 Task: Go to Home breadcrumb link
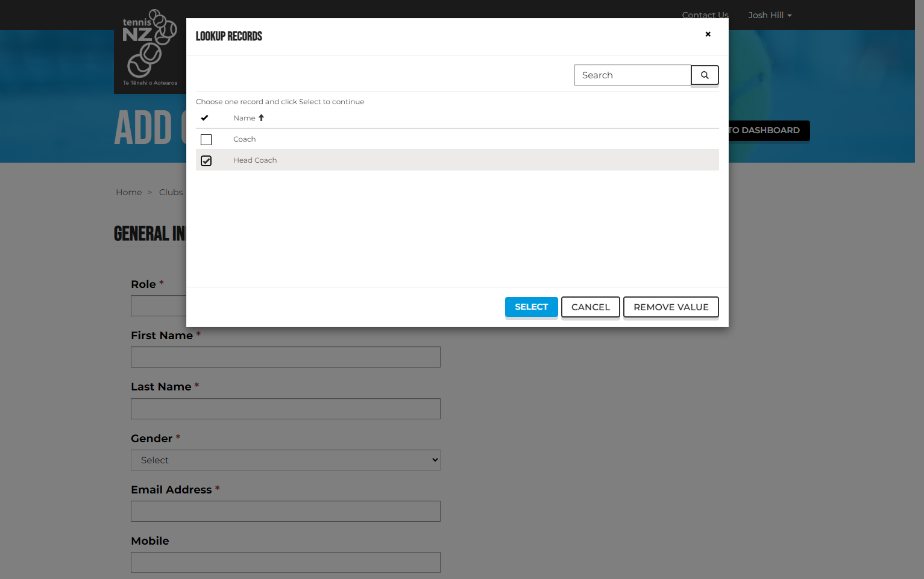pos(129,192)
